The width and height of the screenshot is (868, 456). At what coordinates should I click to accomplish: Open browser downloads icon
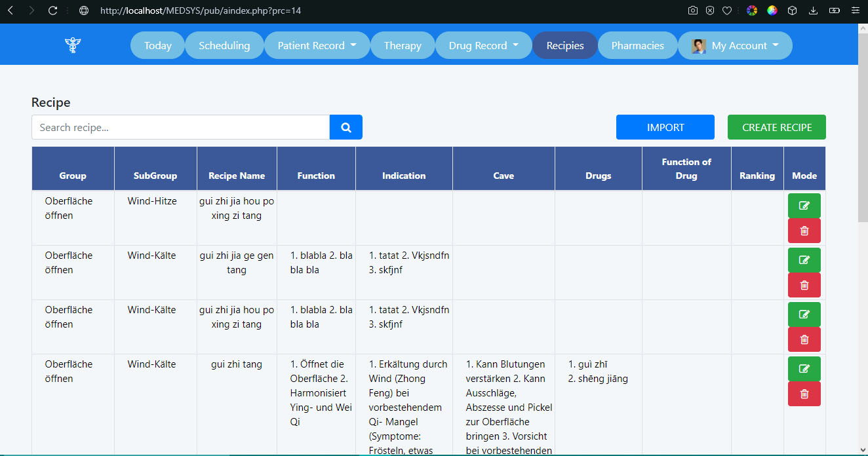pos(813,10)
